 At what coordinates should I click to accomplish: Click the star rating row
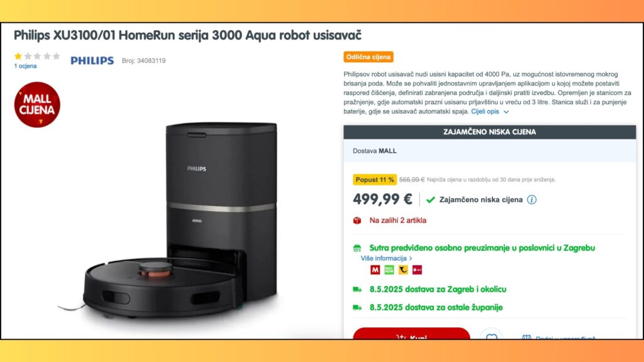click(37, 56)
